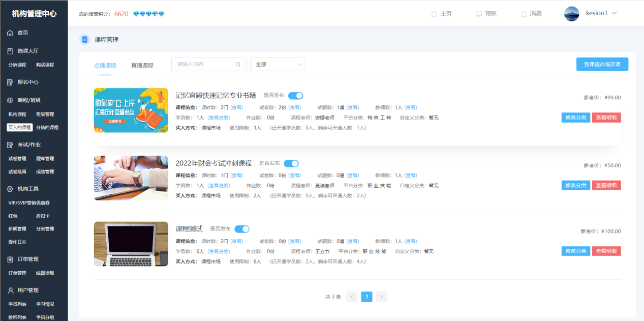Open 首页 from the sidebar
This screenshot has width=644, height=321.
[x=23, y=32]
